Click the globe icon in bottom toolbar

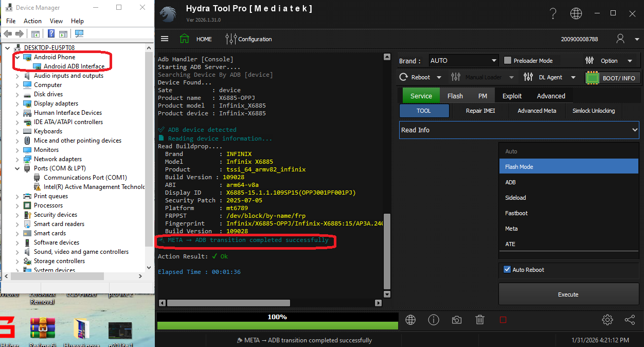(x=410, y=320)
